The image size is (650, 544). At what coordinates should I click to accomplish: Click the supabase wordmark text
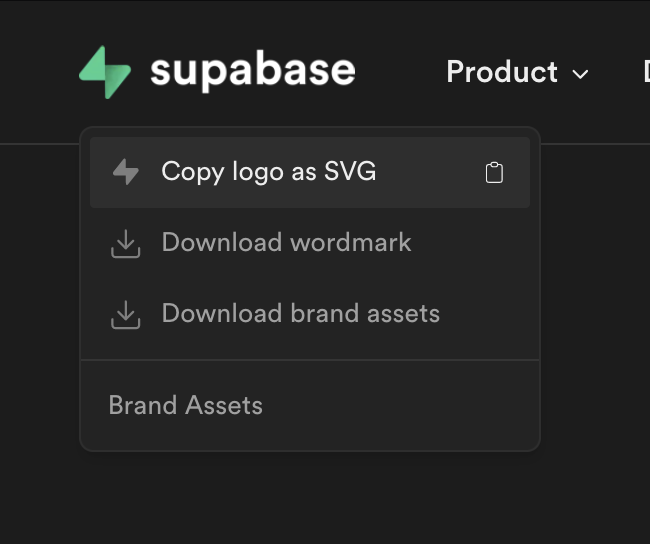253,70
